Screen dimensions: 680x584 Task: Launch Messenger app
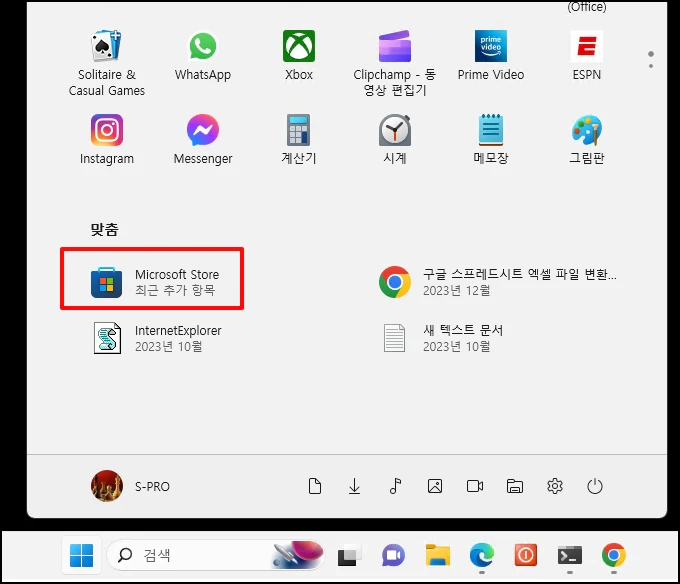[203, 140]
